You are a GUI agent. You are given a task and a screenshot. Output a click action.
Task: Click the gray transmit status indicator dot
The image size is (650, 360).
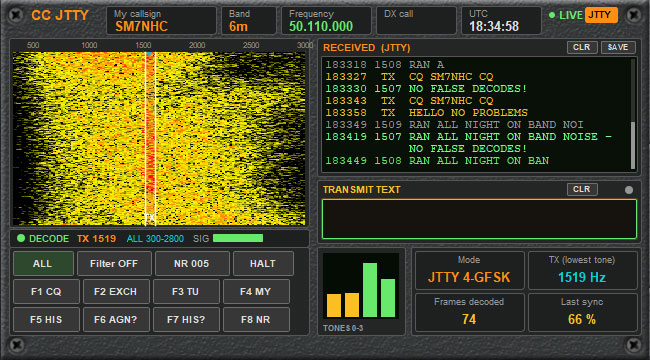(629, 190)
